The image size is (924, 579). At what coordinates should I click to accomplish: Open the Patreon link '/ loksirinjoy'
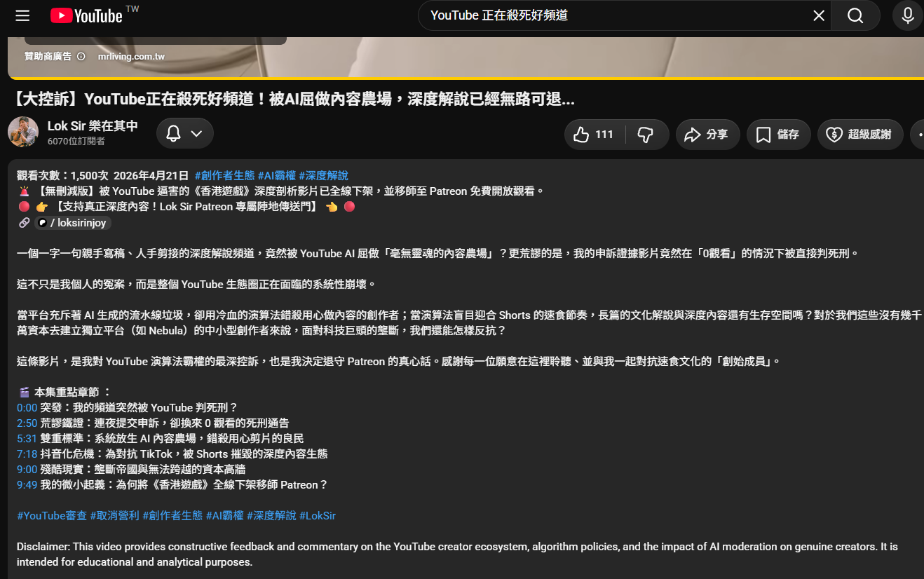pyautogui.click(x=74, y=222)
